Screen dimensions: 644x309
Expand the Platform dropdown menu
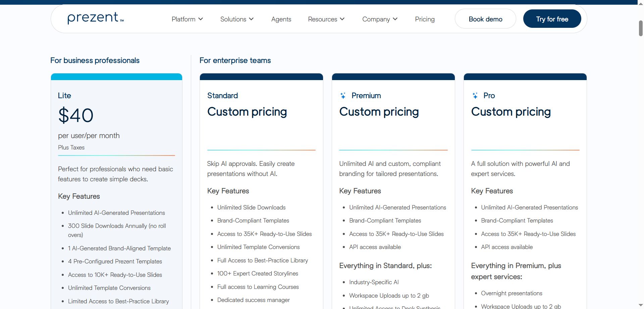pyautogui.click(x=187, y=19)
